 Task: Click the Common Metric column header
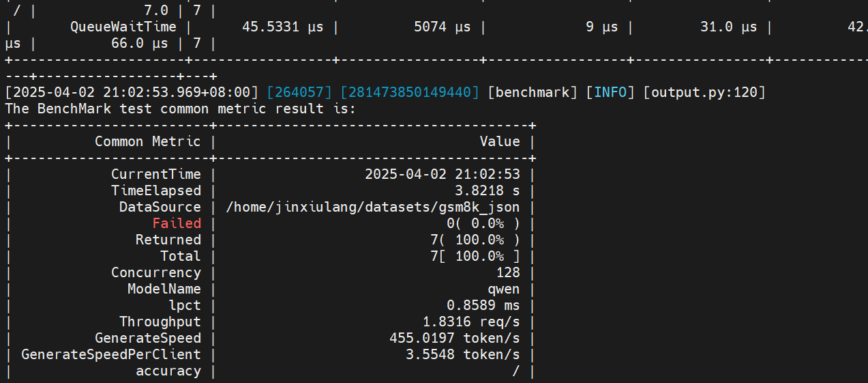tap(147, 141)
